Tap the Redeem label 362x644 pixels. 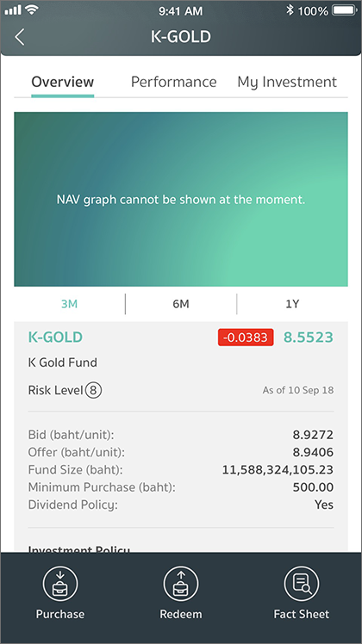pyautogui.click(x=181, y=614)
